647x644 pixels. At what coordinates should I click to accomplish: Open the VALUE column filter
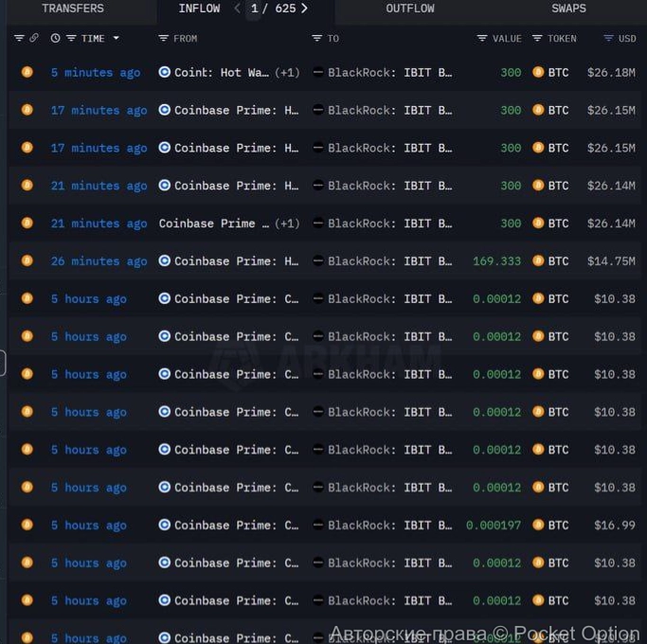click(x=482, y=39)
